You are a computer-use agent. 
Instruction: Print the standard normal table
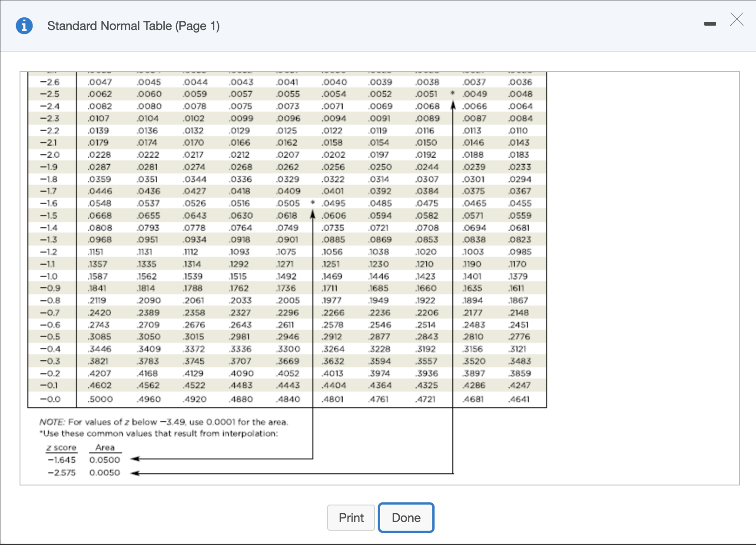tap(351, 518)
